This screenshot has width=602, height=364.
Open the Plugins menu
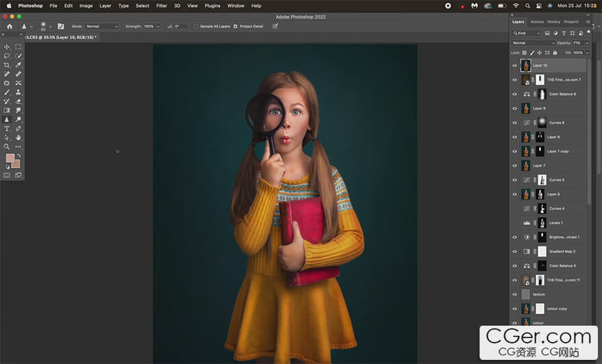(x=212, y=5)
